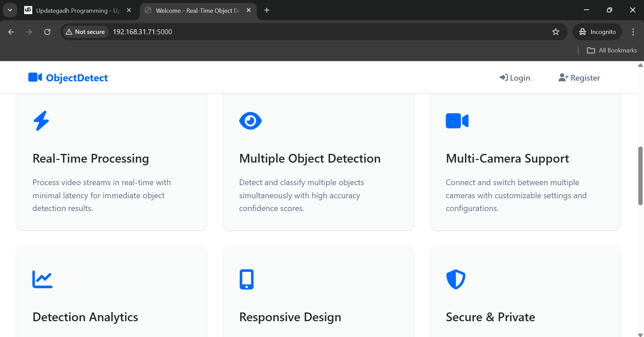Bookmark this page with the star icon
The height and width of the screenshot is (337, 644).
click(x=556, y=32)
